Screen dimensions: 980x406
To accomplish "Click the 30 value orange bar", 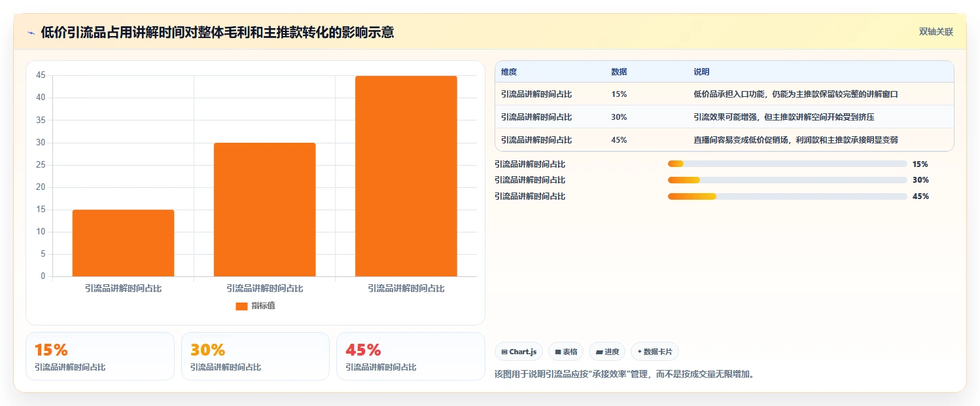I will [x=264, y=210].
